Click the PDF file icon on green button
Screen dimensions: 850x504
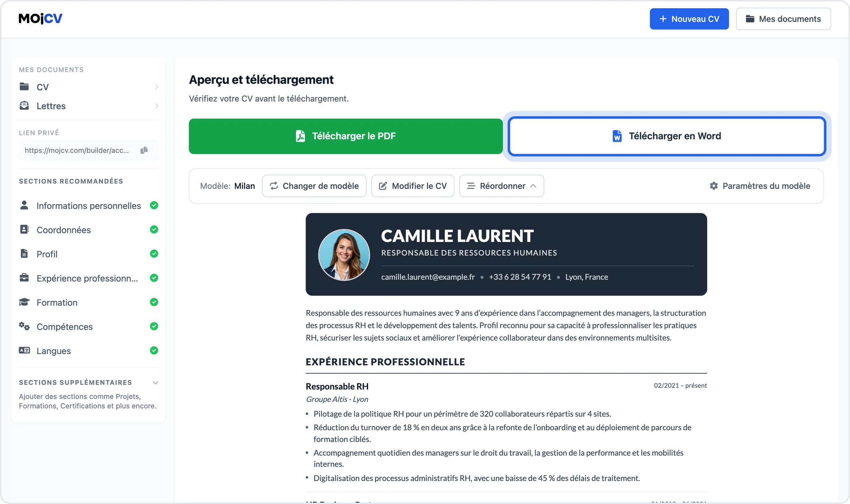click(x=300, y=136)
